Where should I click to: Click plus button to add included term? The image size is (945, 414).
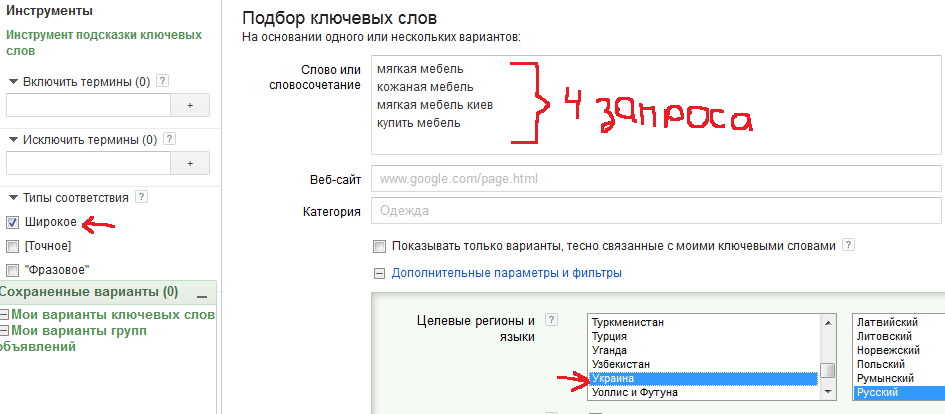(x=190, y=105)
